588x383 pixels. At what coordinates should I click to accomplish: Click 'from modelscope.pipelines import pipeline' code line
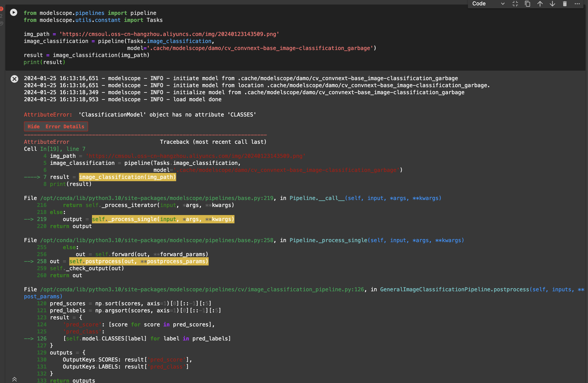pos(90,13)
